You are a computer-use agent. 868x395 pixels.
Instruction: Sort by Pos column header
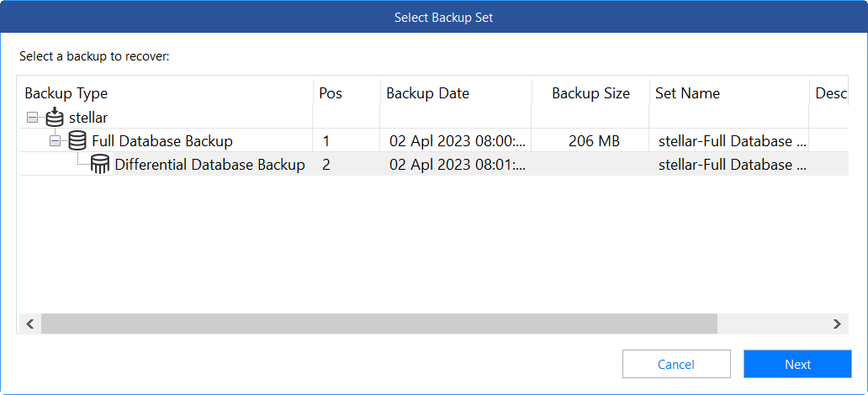(x=346, y=93)
